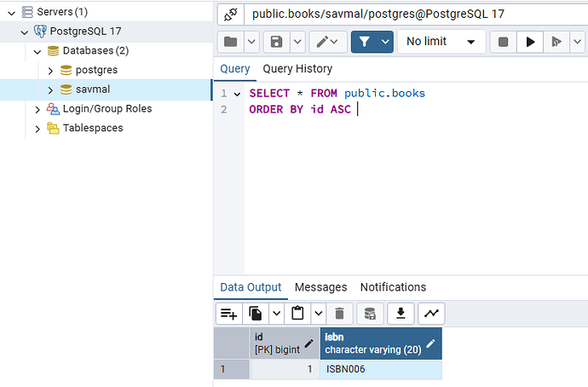Viewport: 588px width, 387px height.
Task: Collapse the Servers tree node
Action: pos(12,14)
